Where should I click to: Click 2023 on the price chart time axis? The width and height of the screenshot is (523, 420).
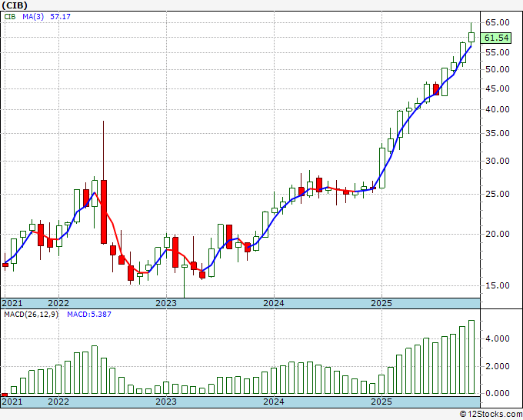pos(166,303)
